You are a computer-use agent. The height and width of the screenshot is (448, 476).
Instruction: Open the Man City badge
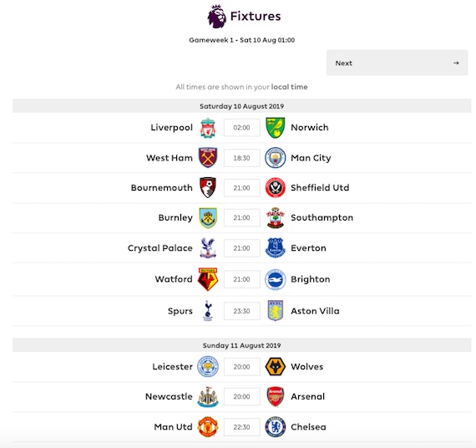pos(276,158)
